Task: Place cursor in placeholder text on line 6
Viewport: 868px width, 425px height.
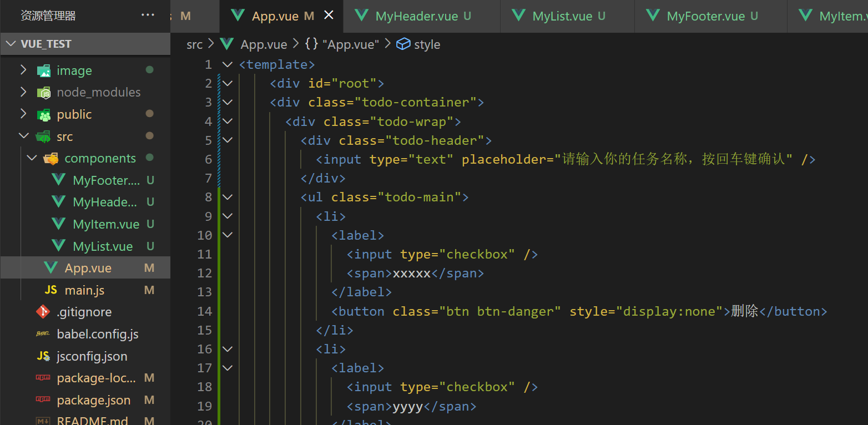Action: point(674,159)
